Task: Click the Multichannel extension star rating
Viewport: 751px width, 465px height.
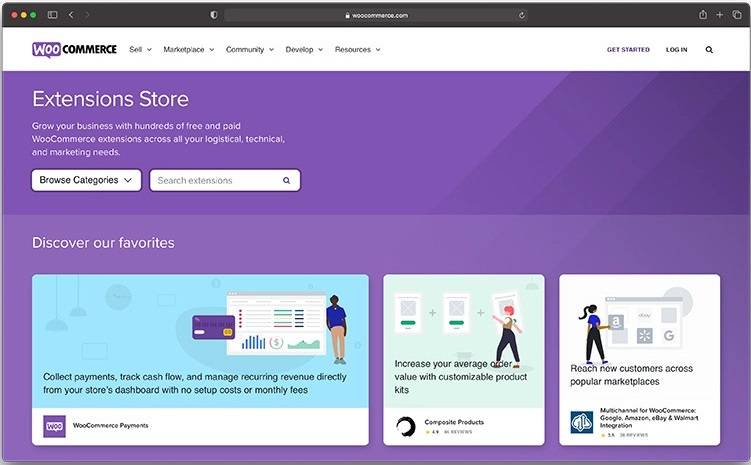Action: (x=608, y=435)
